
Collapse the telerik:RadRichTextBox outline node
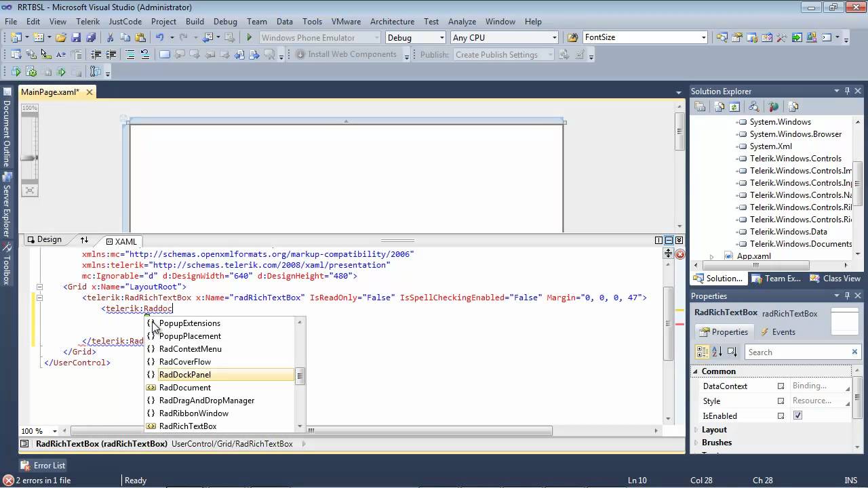point(39,298)
